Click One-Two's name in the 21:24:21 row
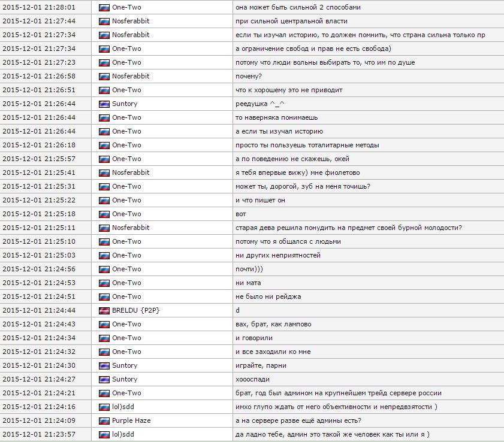The width and height of the screenshot is (504, 442). [126, 393]
